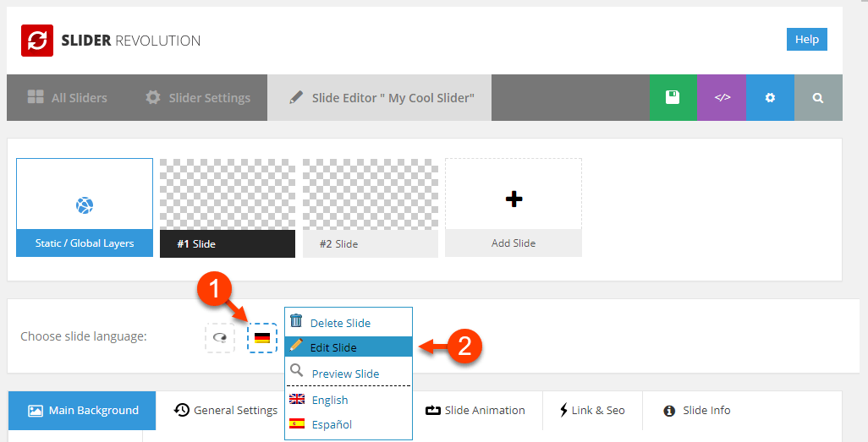Open the Slide Animation tab
Viewport: 868px width, 442px height.
[475, 410]
